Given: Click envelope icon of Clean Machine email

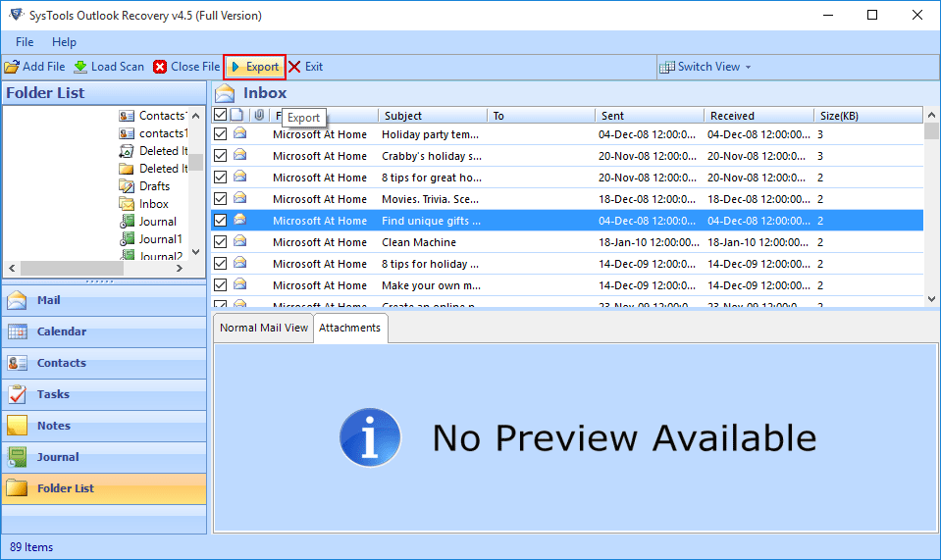Looking at the screenshot, I should [240, 241].
